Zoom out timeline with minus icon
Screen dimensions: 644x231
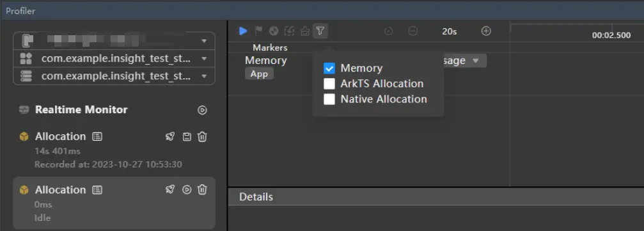point(413,31)
